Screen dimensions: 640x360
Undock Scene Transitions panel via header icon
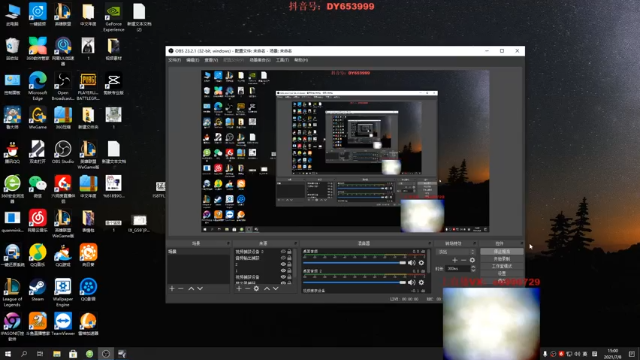(x=474, y=243)
